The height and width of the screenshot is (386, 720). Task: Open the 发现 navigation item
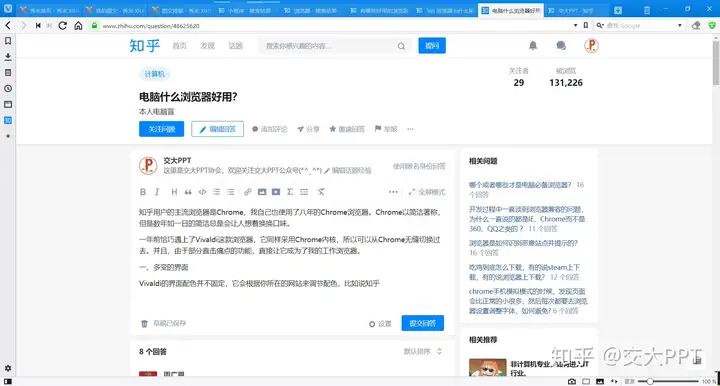207,46
